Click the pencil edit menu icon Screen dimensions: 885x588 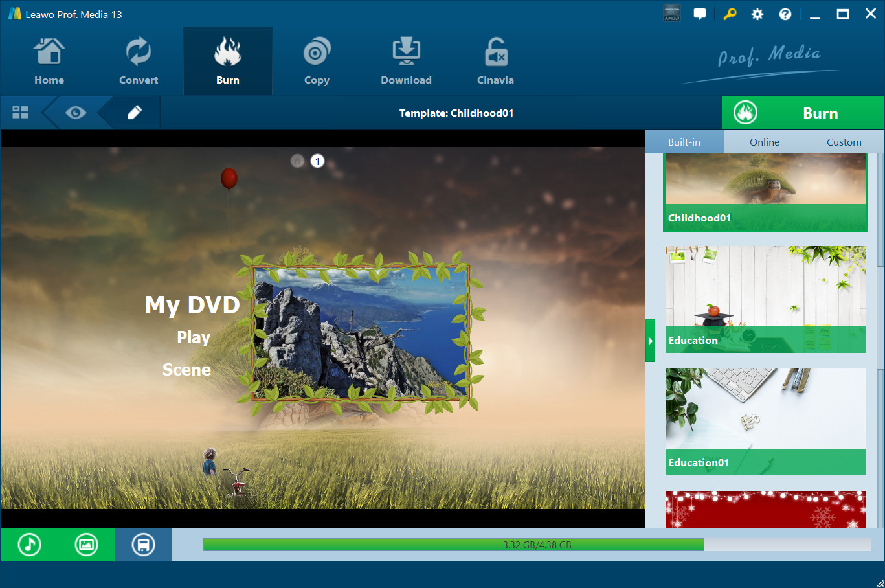tap(135, 113)
